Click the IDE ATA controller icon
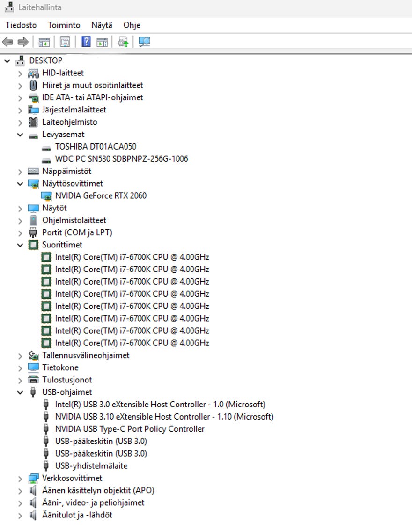The image size is (412, 532). pos(33,97)
